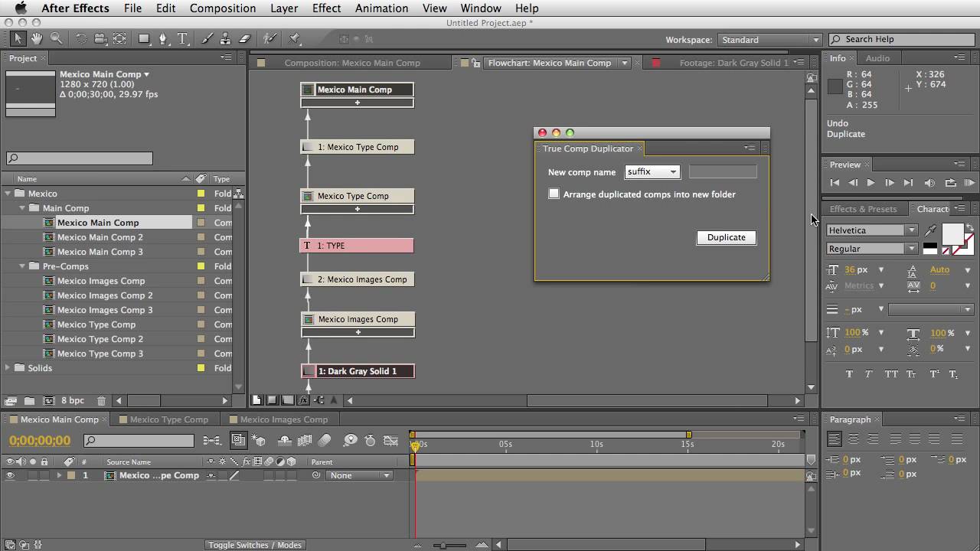This screenshot has height=551, width=980.
Task: Select the Rectangle shape tool
Action: 144,39
